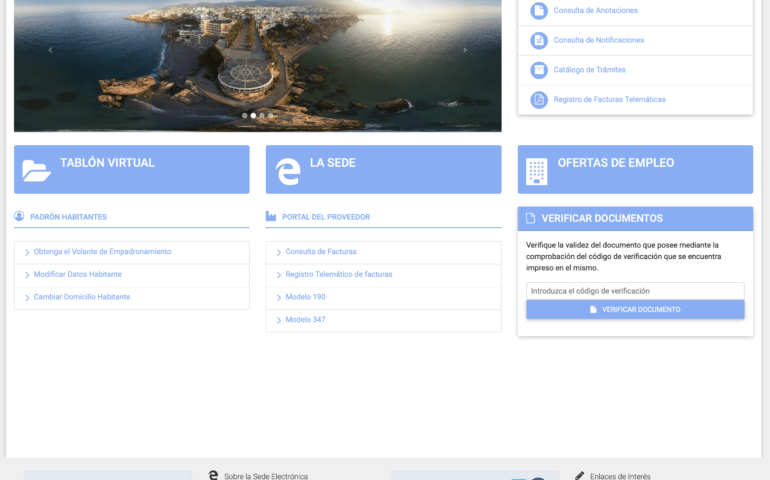
Task: Open Catálogo de Trámites link
Action: tap(589, 70)
